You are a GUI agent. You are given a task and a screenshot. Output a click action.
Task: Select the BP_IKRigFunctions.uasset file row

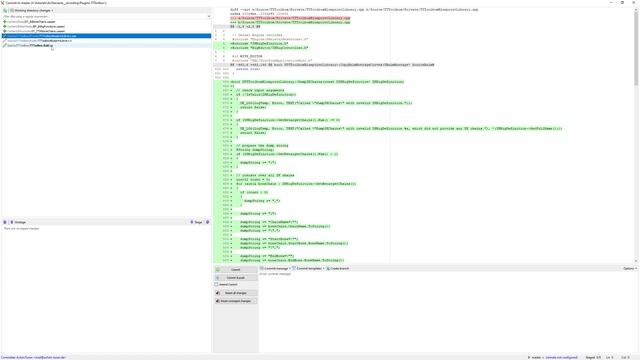(107, 27)
